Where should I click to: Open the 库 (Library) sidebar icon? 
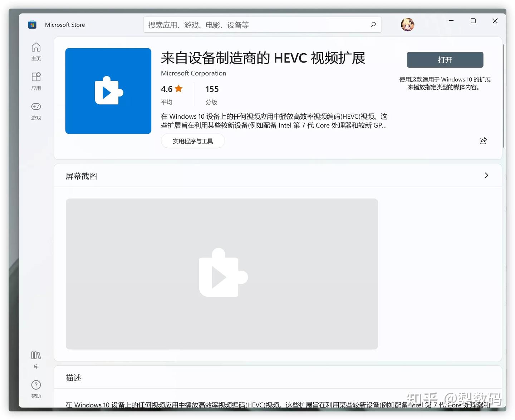click(36, 359)
